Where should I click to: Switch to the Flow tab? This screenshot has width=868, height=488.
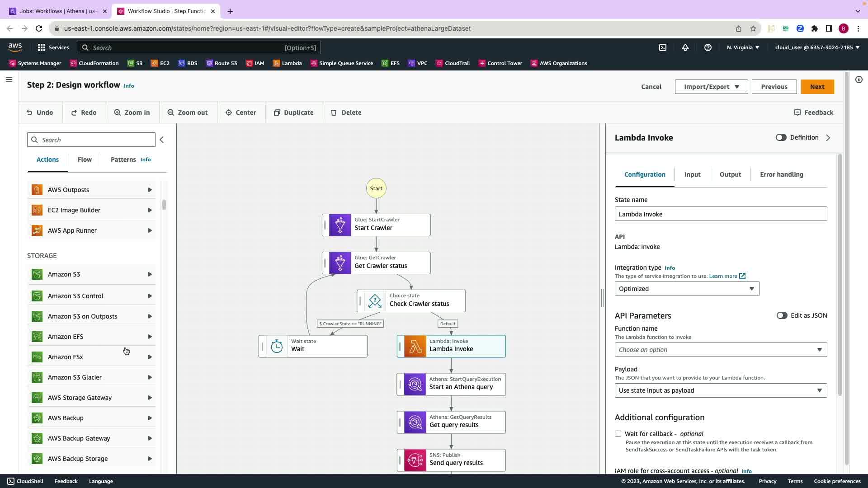[x=85, y=160]
